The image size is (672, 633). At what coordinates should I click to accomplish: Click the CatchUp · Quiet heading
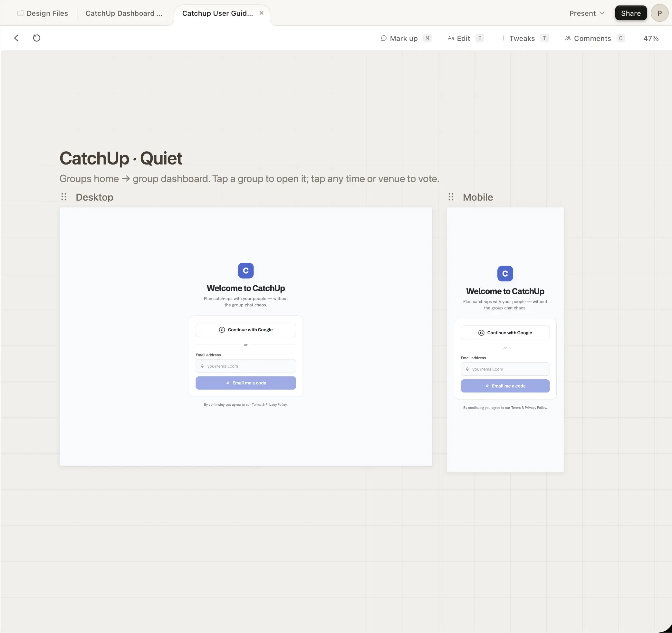(x=121, y=158)
